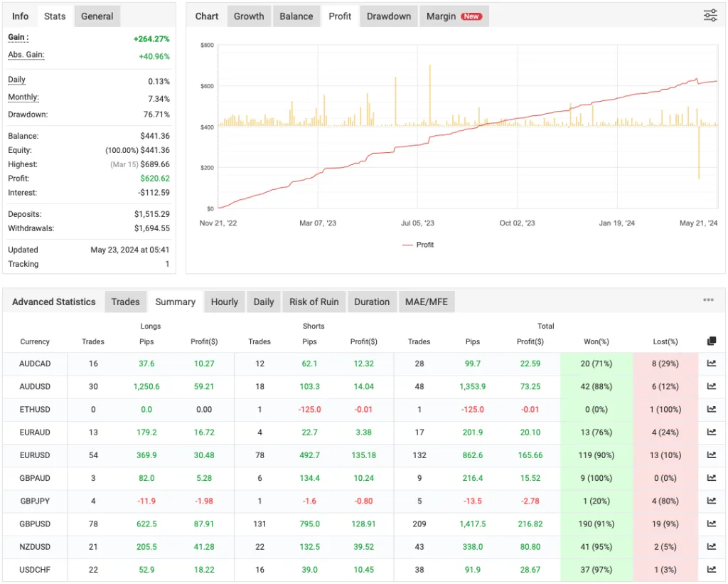728x584 pixels.
Task: Open the Drawdown chart tab
Action: (388, 16)
